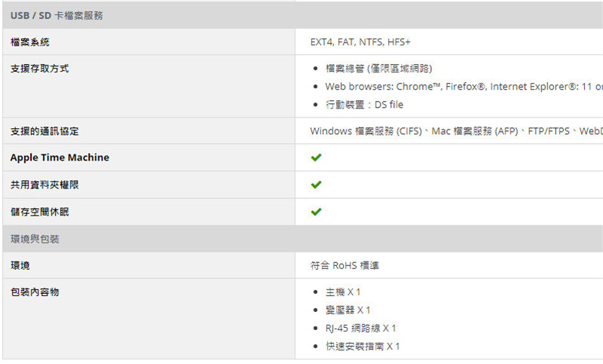This screenshot has width=603, height=364.
Task: Click the 共用資料夾權限 green checkmark
Action: click(316, 185)
